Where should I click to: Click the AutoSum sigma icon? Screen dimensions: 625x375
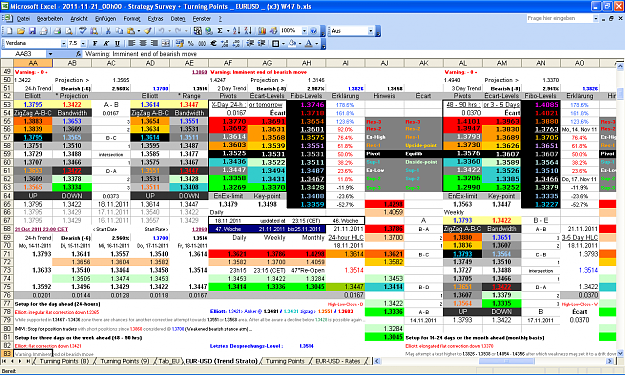[220, 31]
